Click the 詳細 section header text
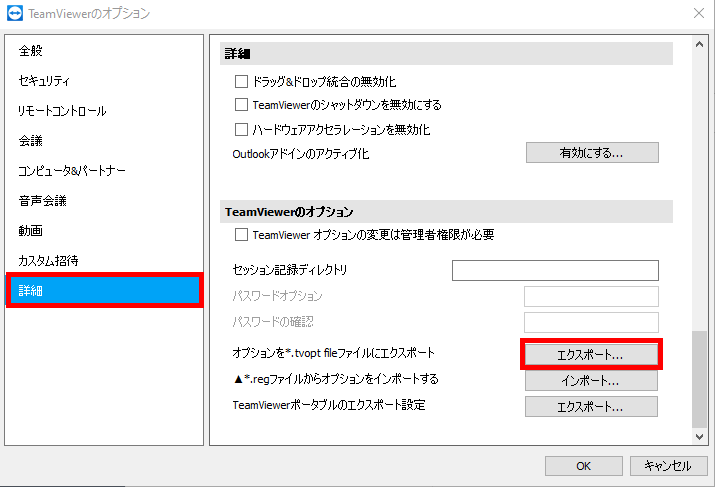 point(238,54)
